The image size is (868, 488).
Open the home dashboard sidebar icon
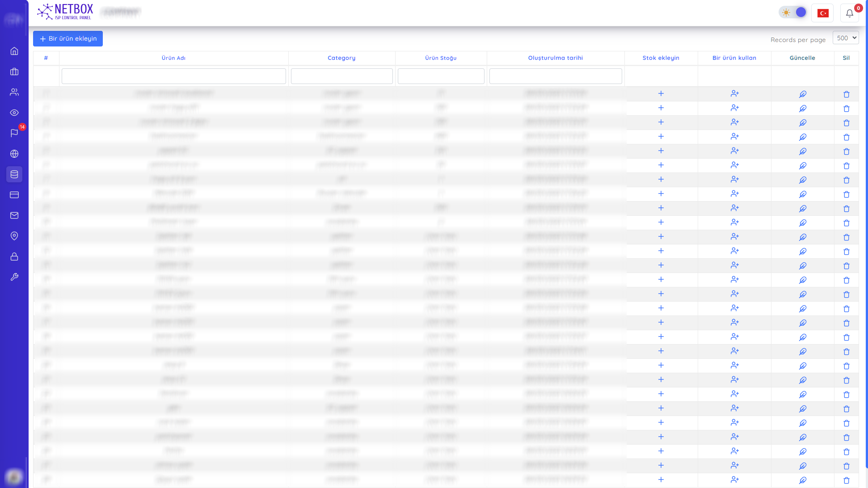(x=14, y=51)
